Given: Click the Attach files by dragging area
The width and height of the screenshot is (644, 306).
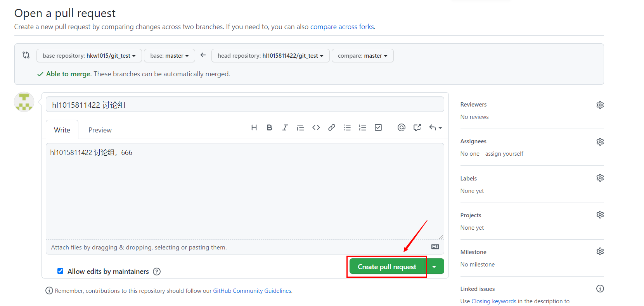Looking at the screenshot, I should tap(245, 247).
